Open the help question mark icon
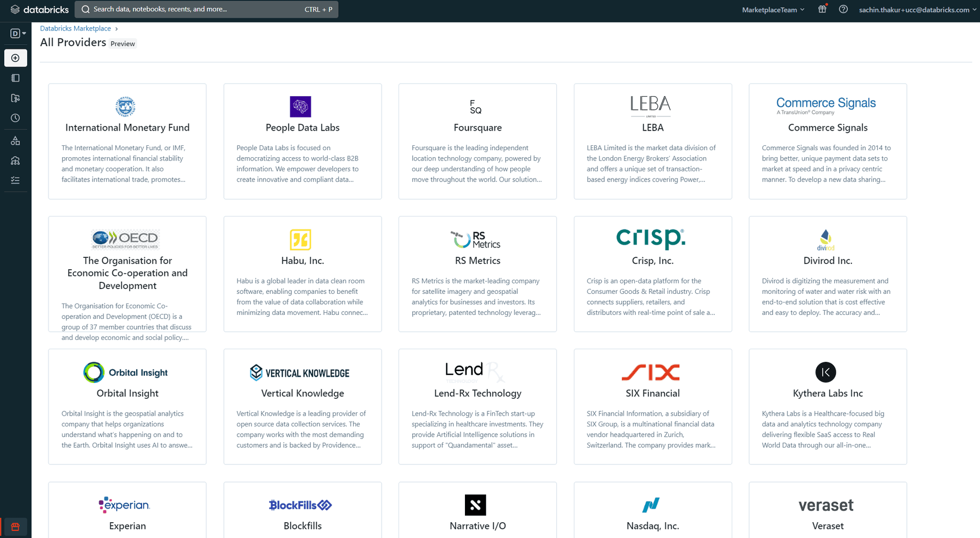980x538 pixels. (843, 9)
